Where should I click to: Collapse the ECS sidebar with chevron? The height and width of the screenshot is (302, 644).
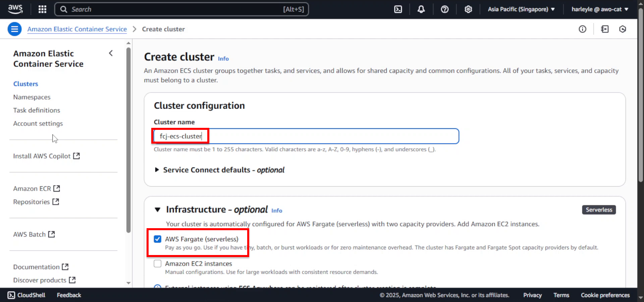[111, 53]
